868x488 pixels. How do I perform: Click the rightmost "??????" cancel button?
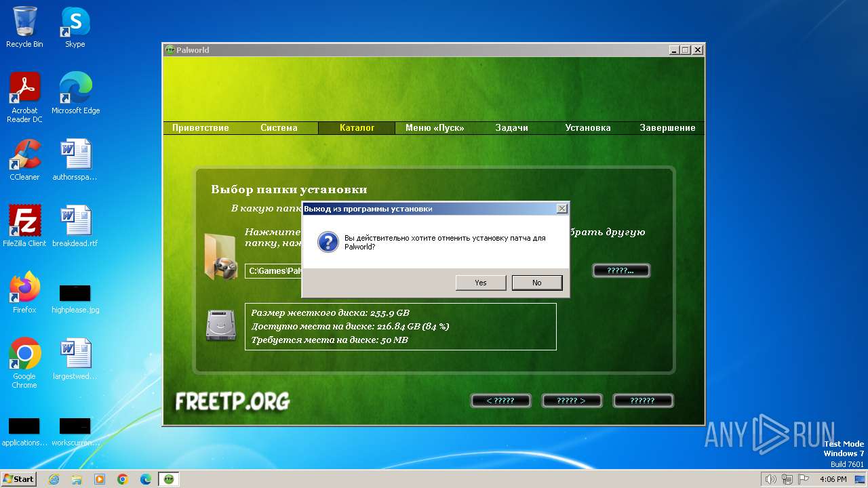(643, 401)
